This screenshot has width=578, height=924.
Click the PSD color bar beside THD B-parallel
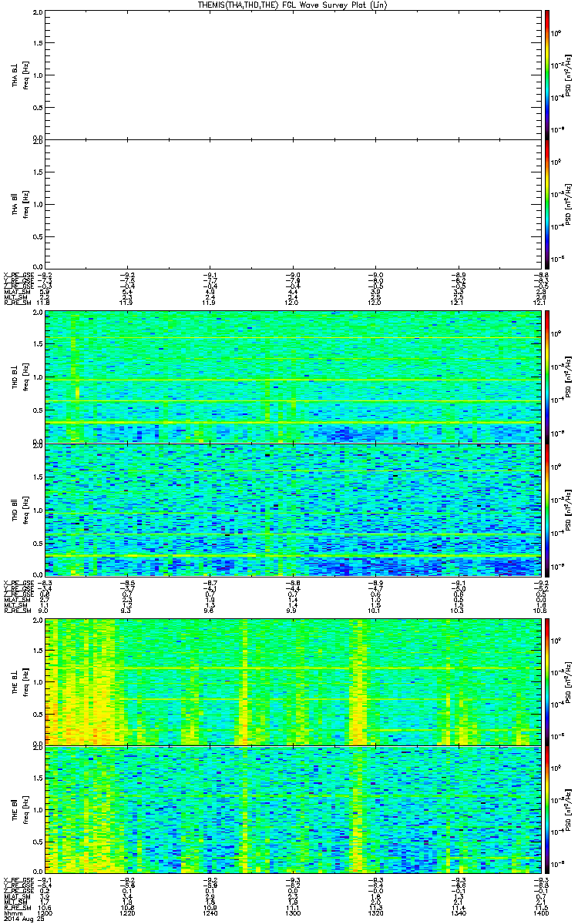(x=546, y=510)
